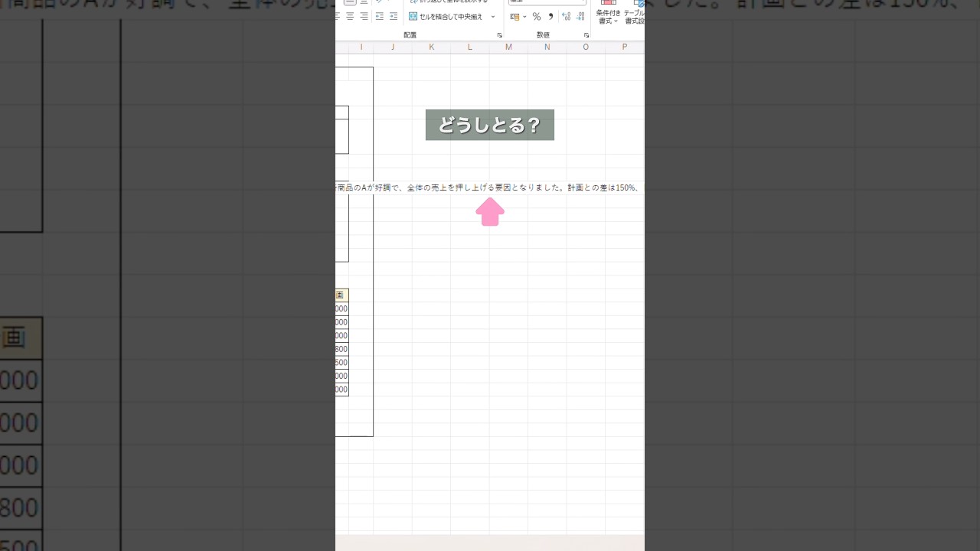Select column K header

point(431,47)
